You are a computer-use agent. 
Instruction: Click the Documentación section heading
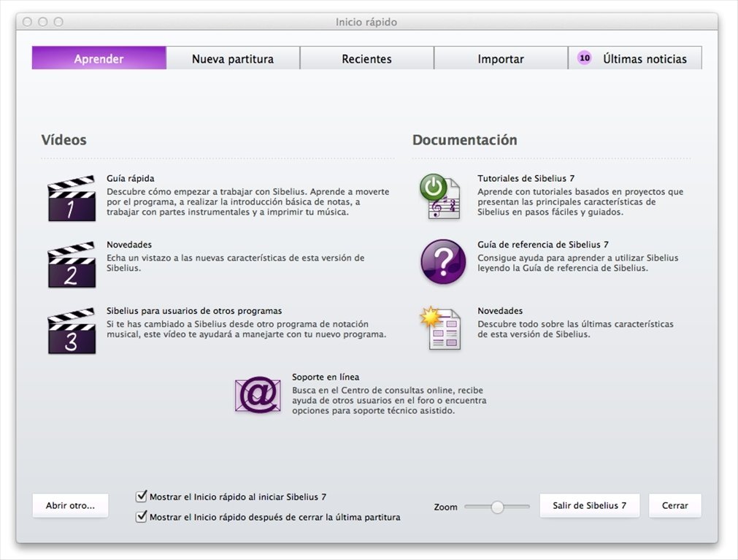pos(464,139)
